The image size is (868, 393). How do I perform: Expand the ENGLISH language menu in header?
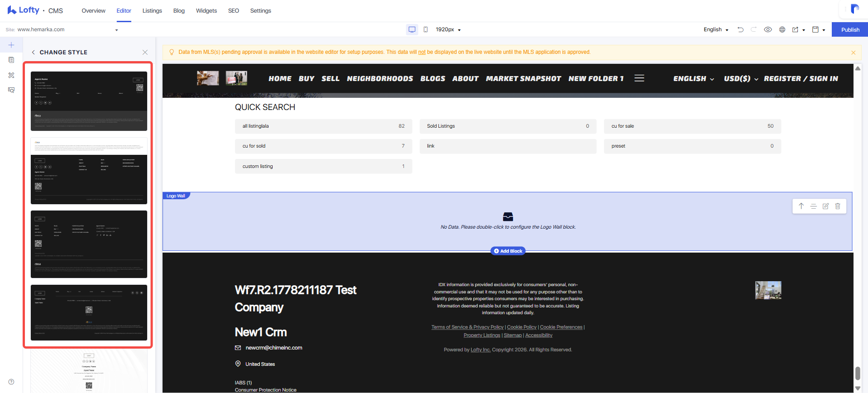[694, 78]
